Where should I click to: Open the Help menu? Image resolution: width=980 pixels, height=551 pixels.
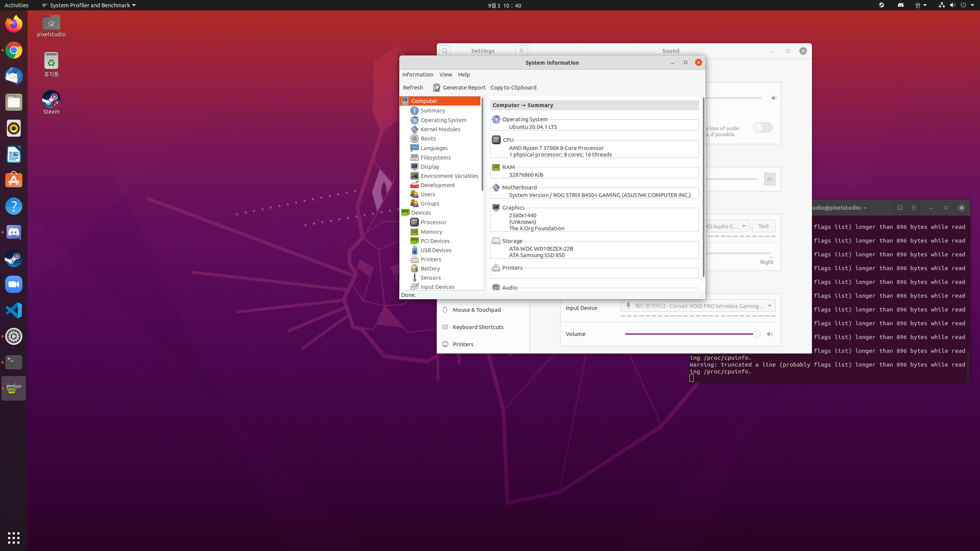464,75
